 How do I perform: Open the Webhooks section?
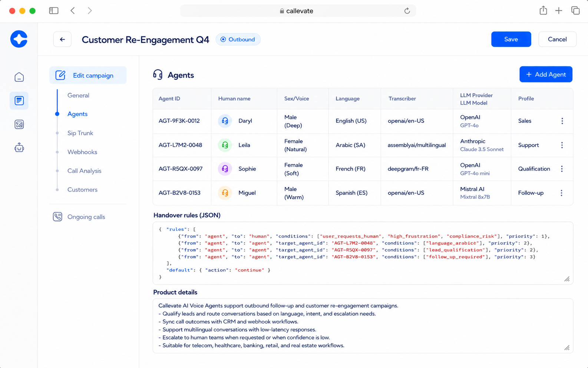82,152
